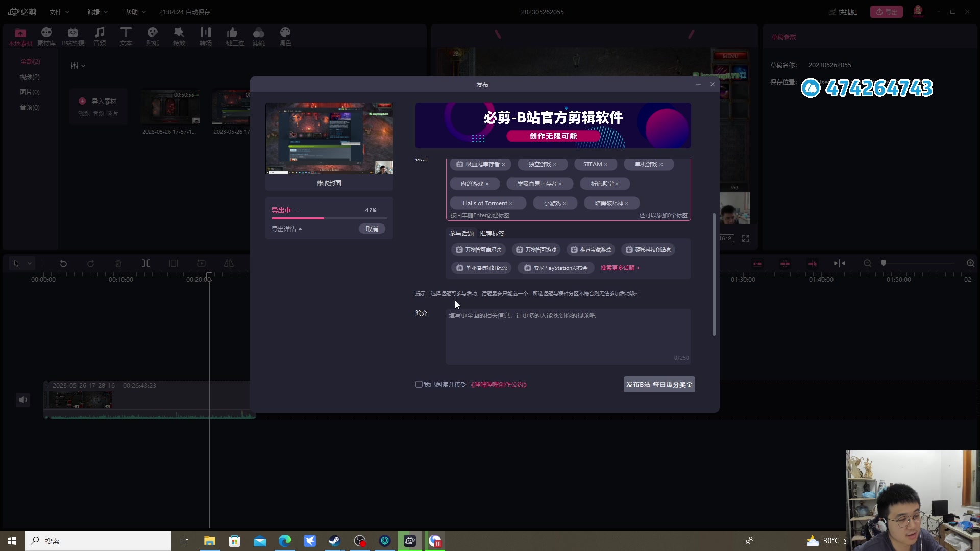Click the user avatar icon in title bar

click(x=918, y=11)
